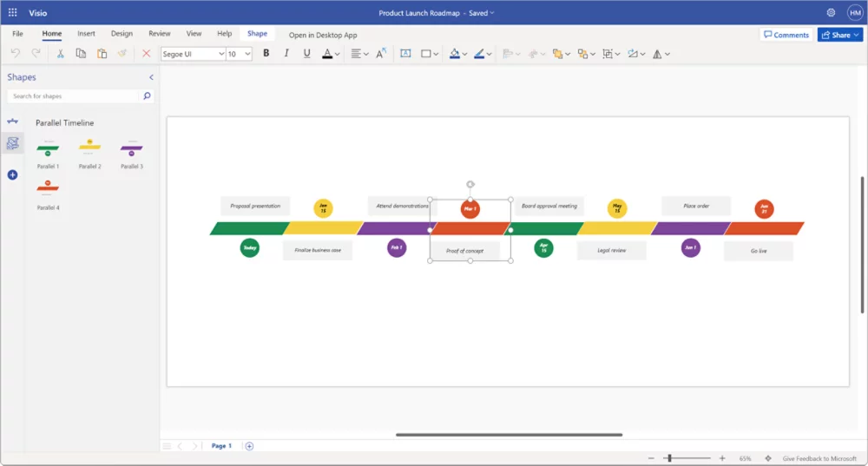Cut the selection with scissors icon
This screenshot has height=466, width=868.
click(x=60, y=53)
